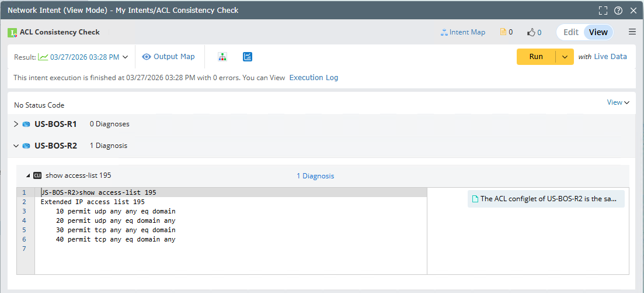Open the Run button dropdown arrow
Viewport: 644px width, 293px height.
tap(565, 57)
